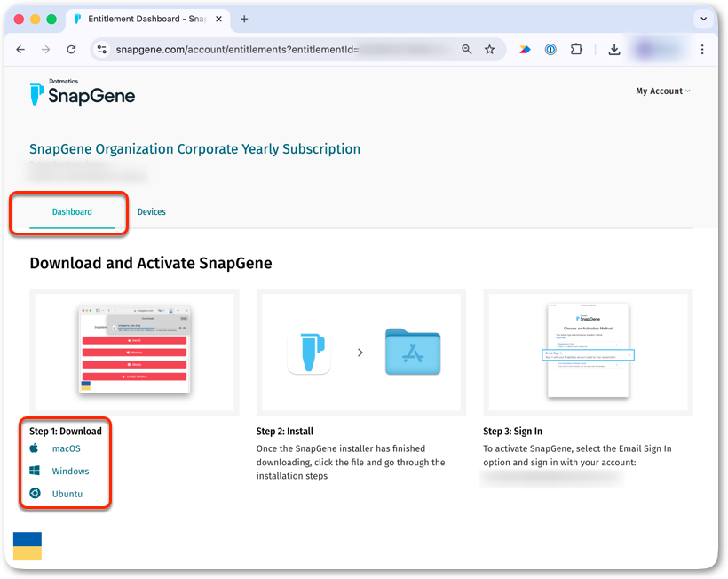728x579 pixels.
Task: Expand the tab search dropdown arrow
Action: [x=704, y=19]
